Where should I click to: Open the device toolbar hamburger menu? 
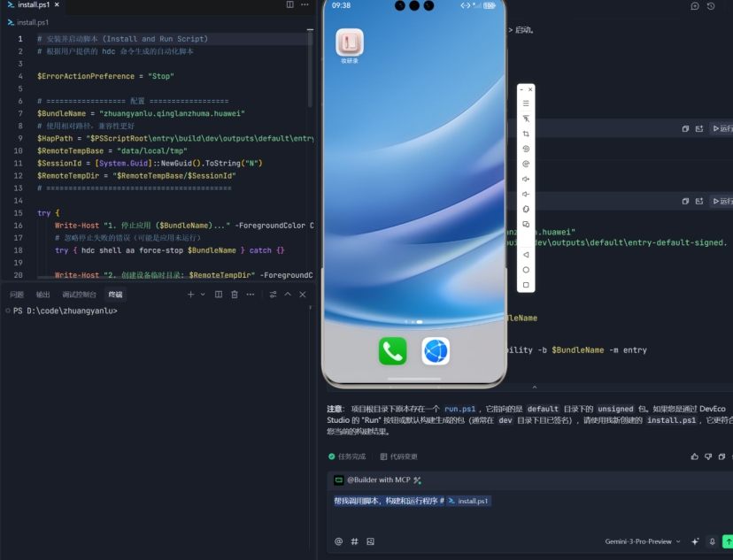(526, 104)
